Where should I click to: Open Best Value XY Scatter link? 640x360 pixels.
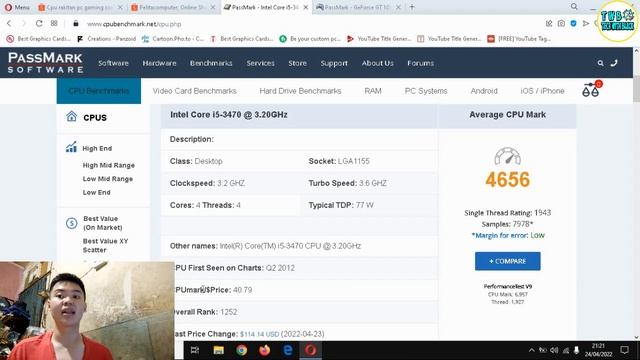105,245
